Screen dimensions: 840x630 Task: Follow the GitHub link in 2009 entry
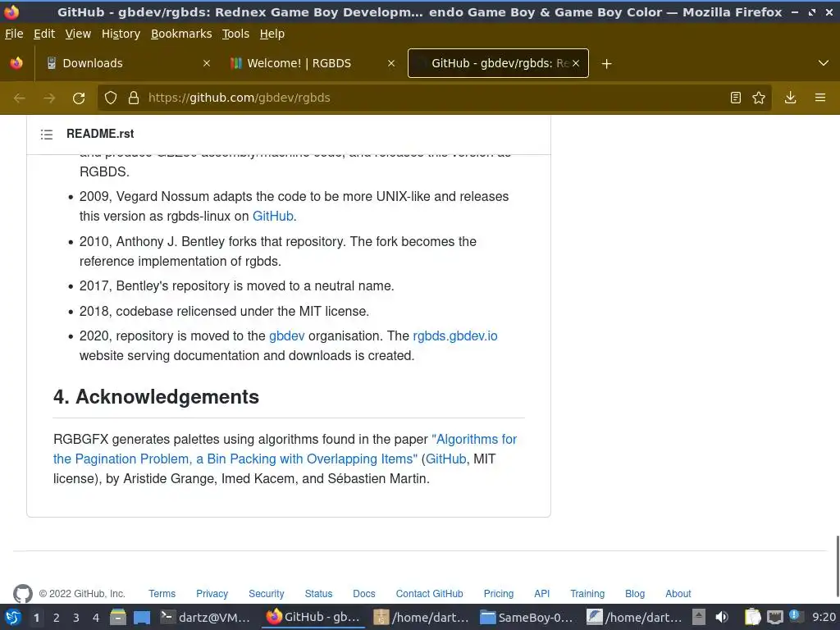click(272, 217)
